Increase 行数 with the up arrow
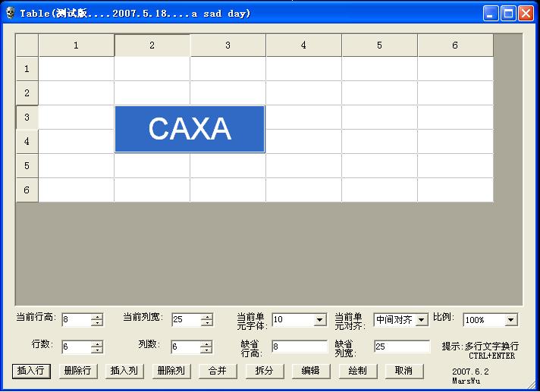Screen dimensions: 540x392 97,343
